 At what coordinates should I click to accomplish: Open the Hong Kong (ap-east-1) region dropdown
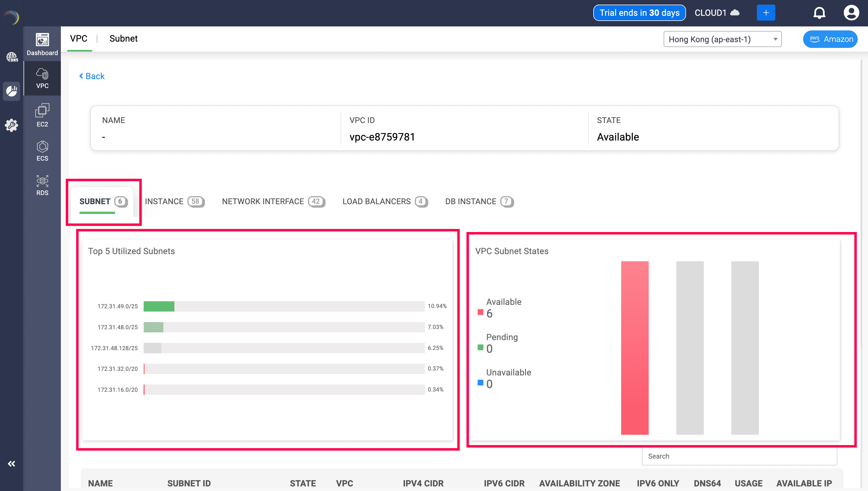coord(722,39)
